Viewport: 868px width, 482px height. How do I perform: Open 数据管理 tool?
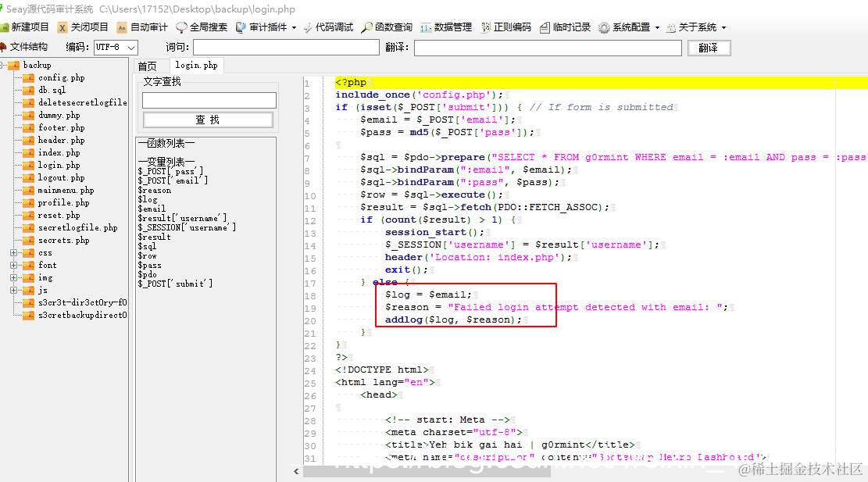(x=446, y=27)
